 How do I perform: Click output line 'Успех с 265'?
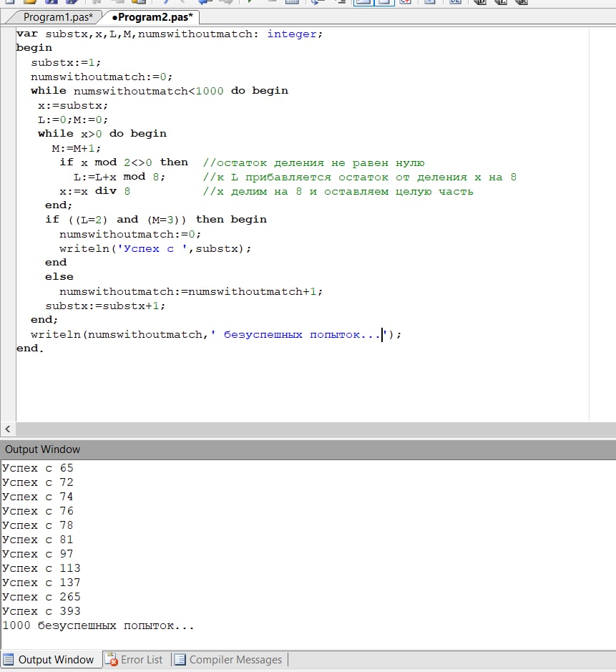[x=41, y=597]
